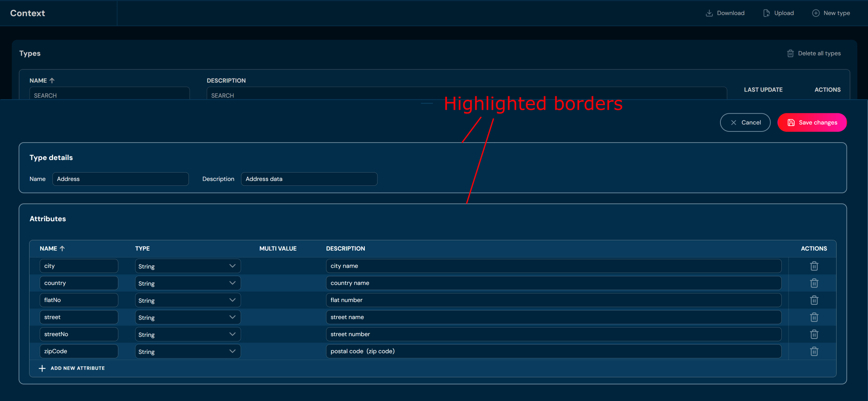The image size is (868, 401).
Task: Create a New type from header
Action: click(x=831, y=13)
